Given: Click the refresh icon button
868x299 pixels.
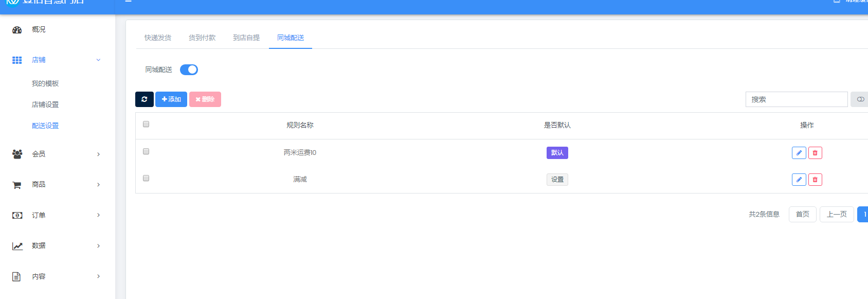Looking at the screenshot, I should pyautogui.click(x=144, y=99).
